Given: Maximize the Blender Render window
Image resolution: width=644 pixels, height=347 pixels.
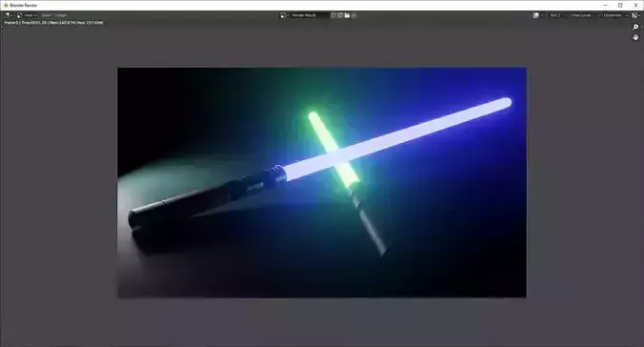Looking at the screenshot, I should [620, 6].
